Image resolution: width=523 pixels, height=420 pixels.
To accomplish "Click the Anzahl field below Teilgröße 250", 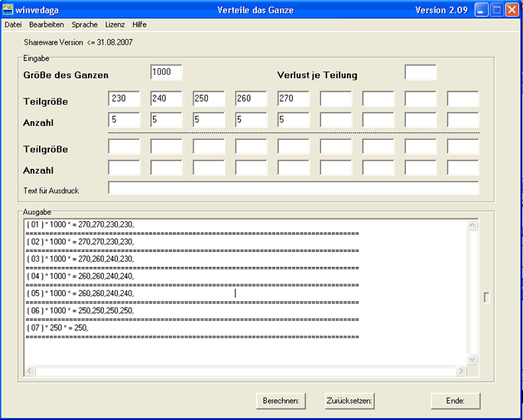I will [209, 120].
